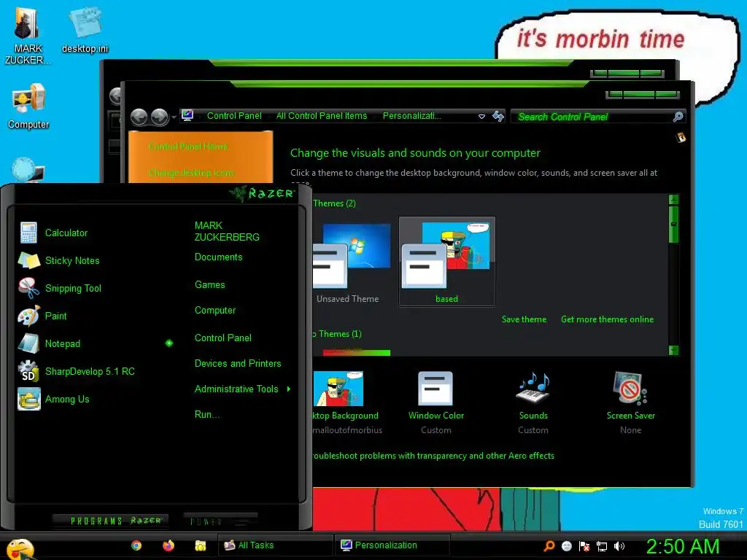Open the Computer desktop icon

click(x=28, y=106)
